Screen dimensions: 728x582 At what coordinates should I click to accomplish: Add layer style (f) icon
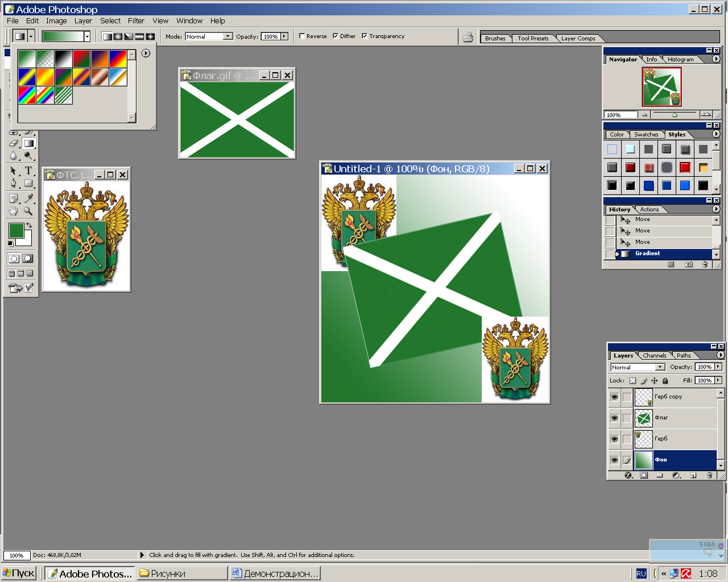click(x=628, y=475)
